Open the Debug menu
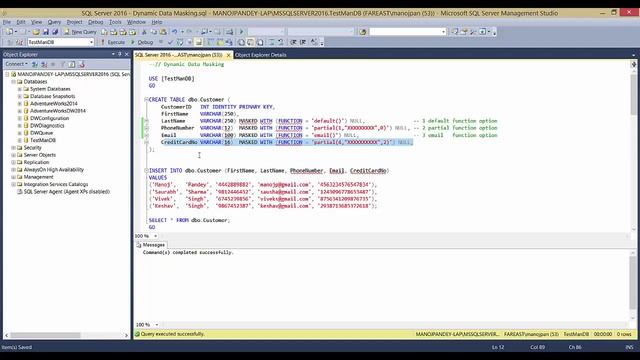 point(96,22)
